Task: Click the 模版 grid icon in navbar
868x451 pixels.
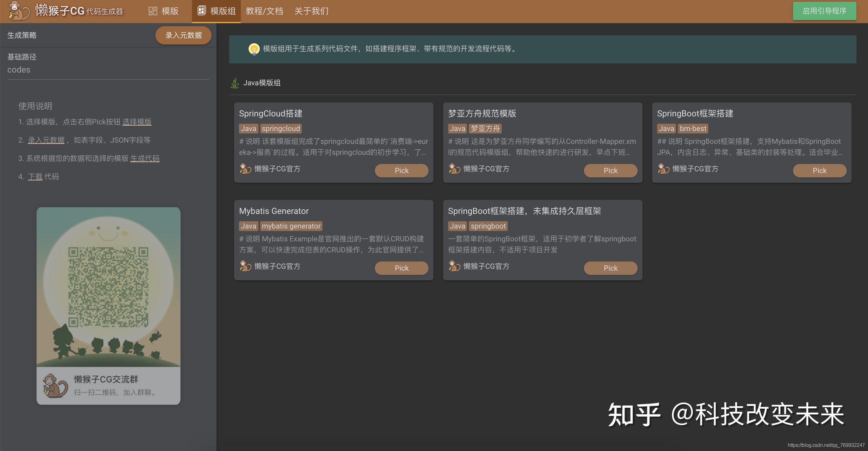Action: [153, 11]
